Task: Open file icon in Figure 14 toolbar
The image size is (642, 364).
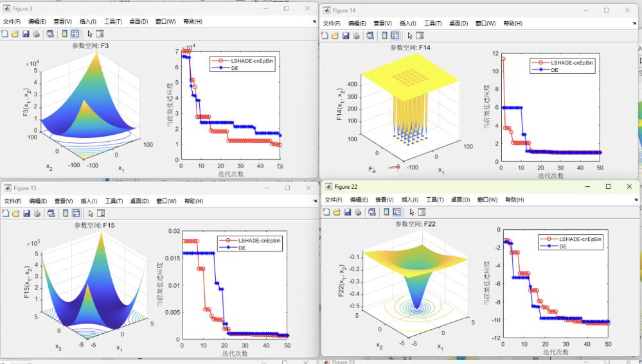Action: click(x=335, y=35)
